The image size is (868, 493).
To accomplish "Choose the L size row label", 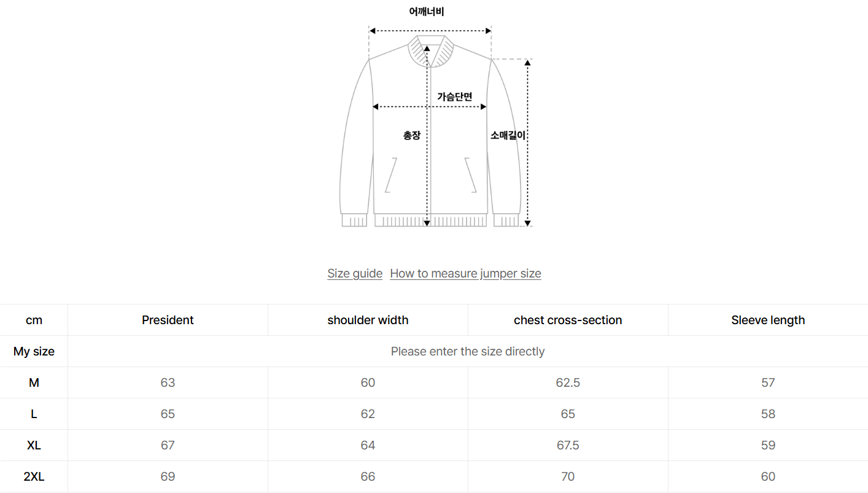I will point(34,414).
